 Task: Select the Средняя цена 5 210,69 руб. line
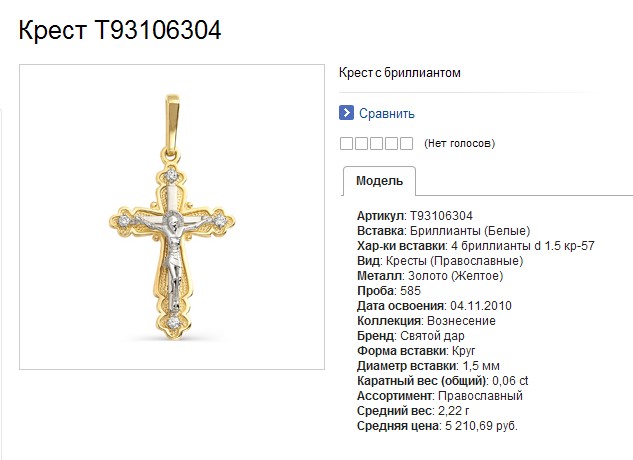click(x=437, y=426)
